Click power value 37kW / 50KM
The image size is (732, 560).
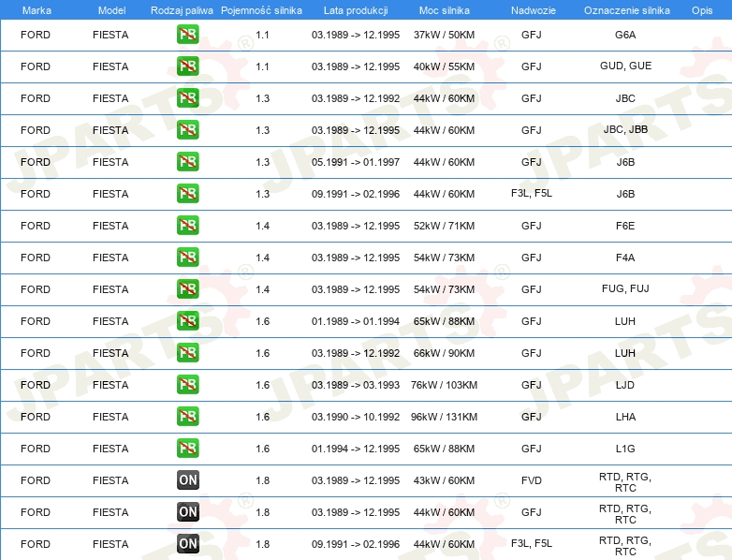coord(444,35)
